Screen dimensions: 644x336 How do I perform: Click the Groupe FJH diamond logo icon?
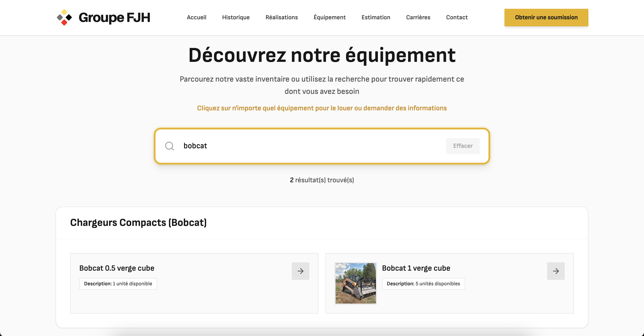coord(64,17)
